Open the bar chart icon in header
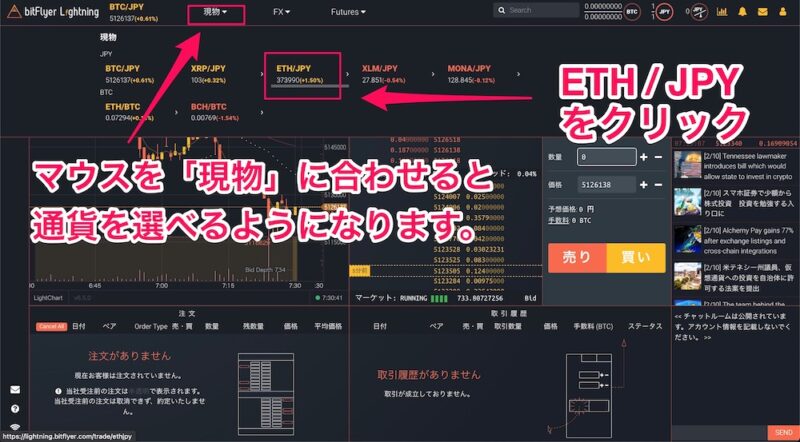The image size is (800, 442). tap(722, 12)
